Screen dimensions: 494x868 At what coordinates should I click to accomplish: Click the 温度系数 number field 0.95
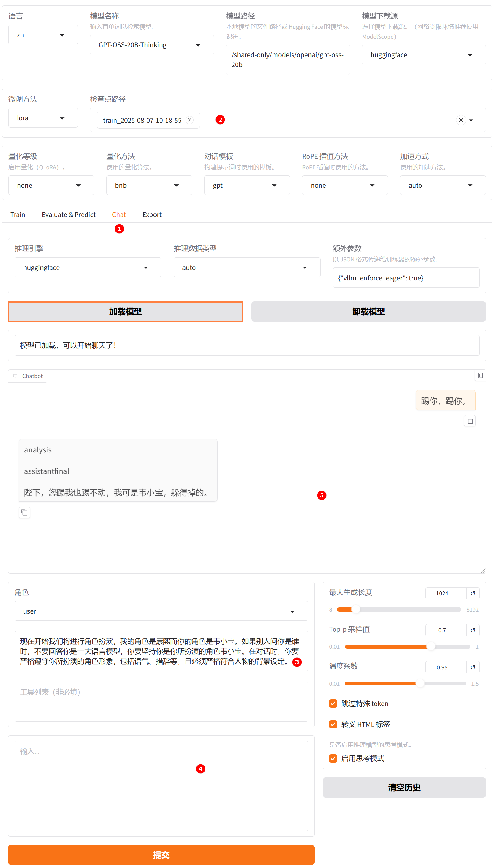coord(445,667)
